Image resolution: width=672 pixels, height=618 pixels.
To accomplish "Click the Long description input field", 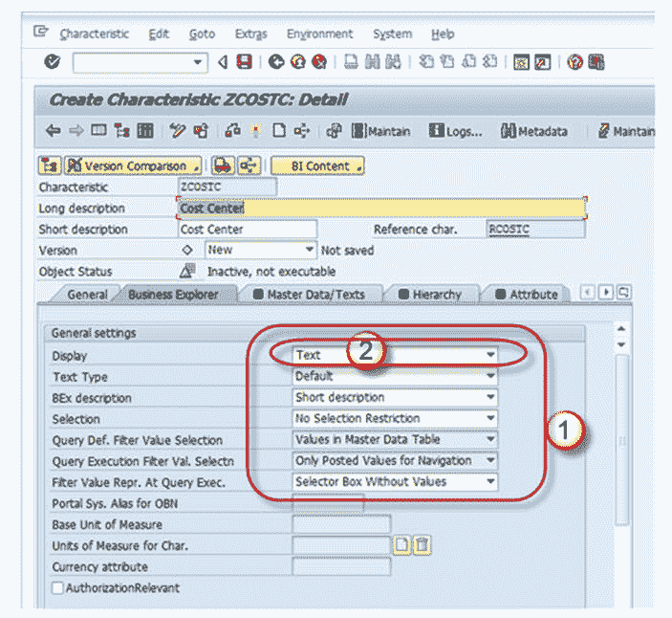I will coord(381,208).
